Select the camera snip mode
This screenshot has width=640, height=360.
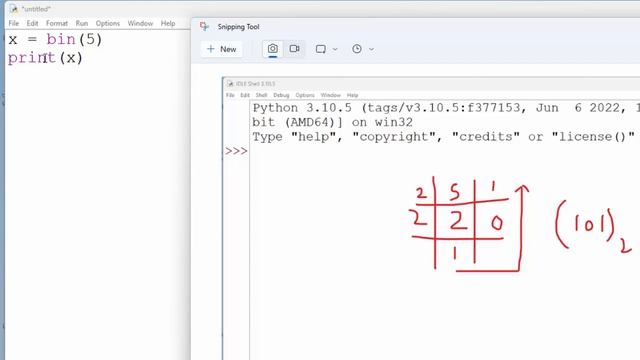[x=273, y=49]
